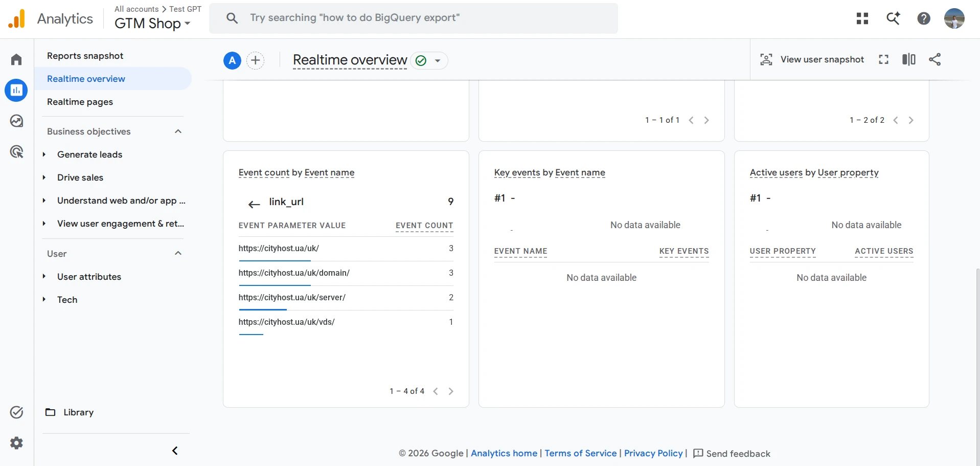The image size is (980, 466).
Task: Open the Help question mark icon
Action: [x=924, y=18]
